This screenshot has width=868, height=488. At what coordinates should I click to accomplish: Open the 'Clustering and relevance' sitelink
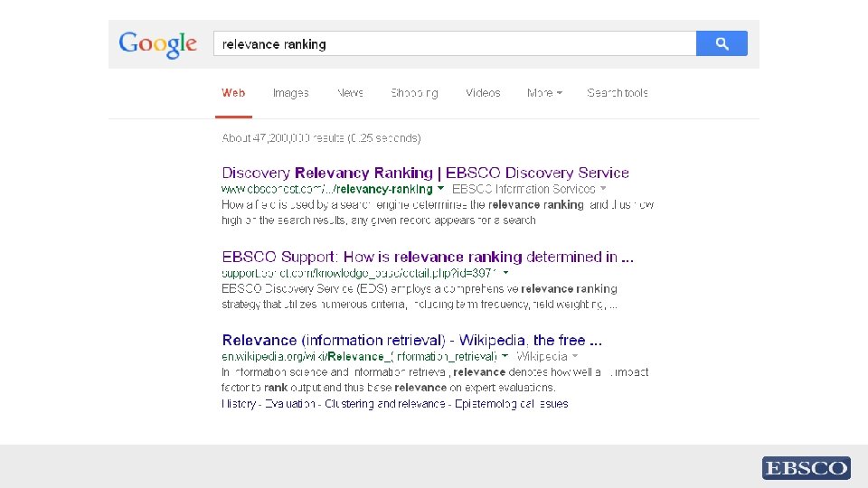click(x=385, y=404)
